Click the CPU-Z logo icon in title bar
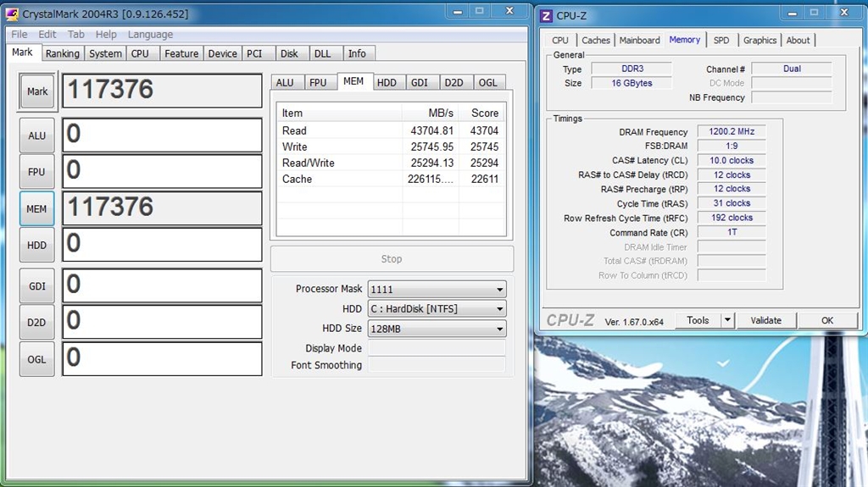868x487 pixels. click(x=547, y=15)
